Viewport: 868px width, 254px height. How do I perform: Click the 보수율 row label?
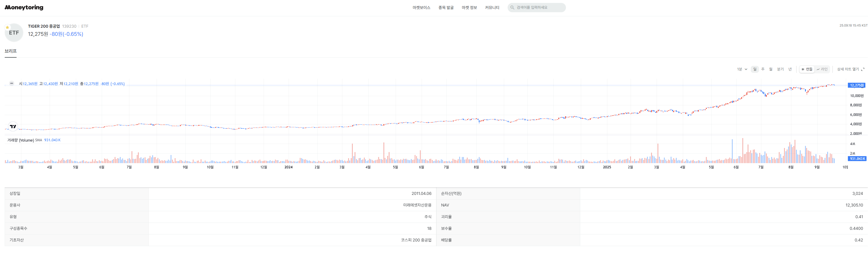446,228
